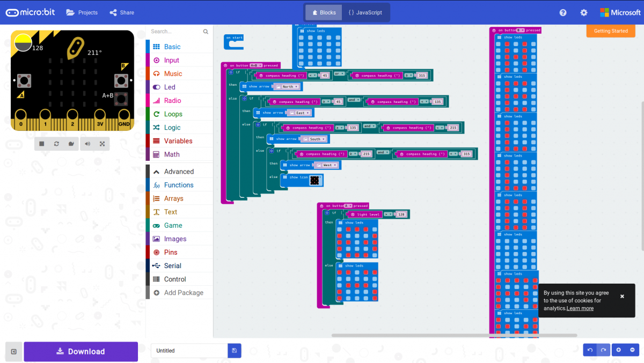Open the Radio blocks category
This screenshot has width=644, height=363.
click(179, 100)
